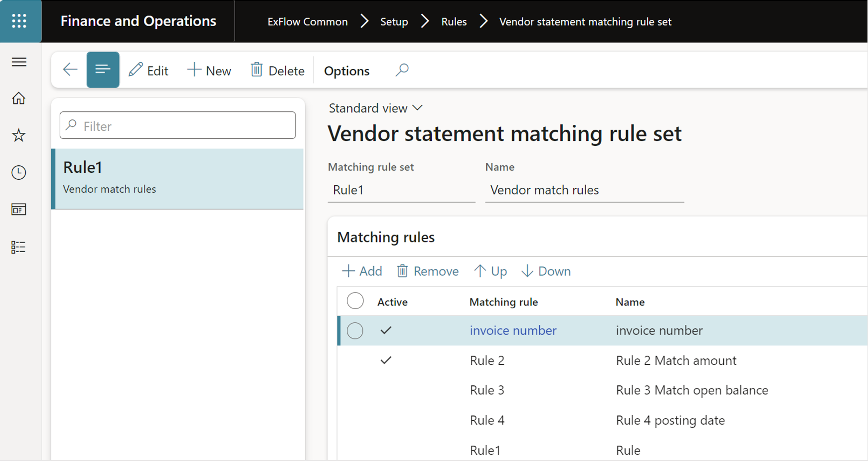
Task: Create a New rule set
Action: [x=209, y=70]
